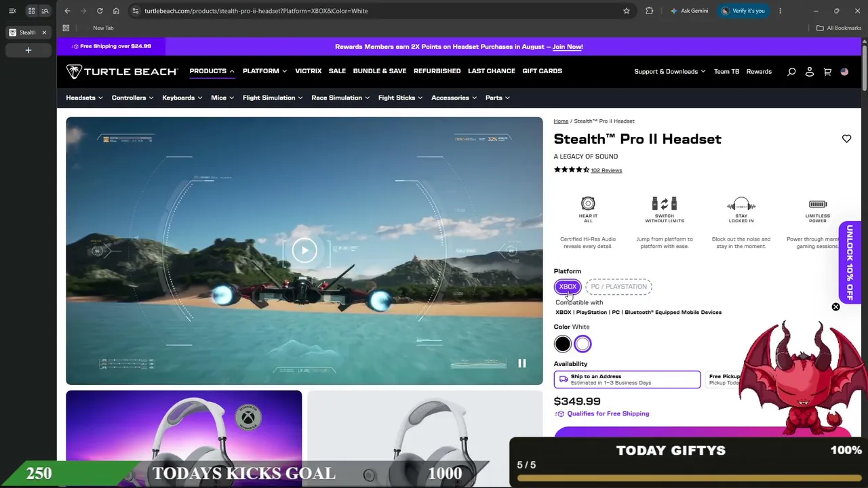This screenshot has width=868, height=488.
Task: Open the All Bookmarks folder
Action: point(839,28)
